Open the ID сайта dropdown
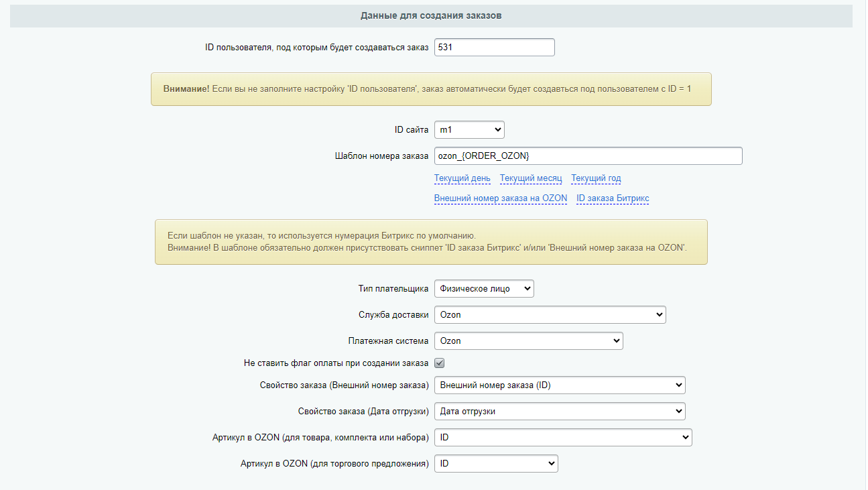 click(469, 129)
